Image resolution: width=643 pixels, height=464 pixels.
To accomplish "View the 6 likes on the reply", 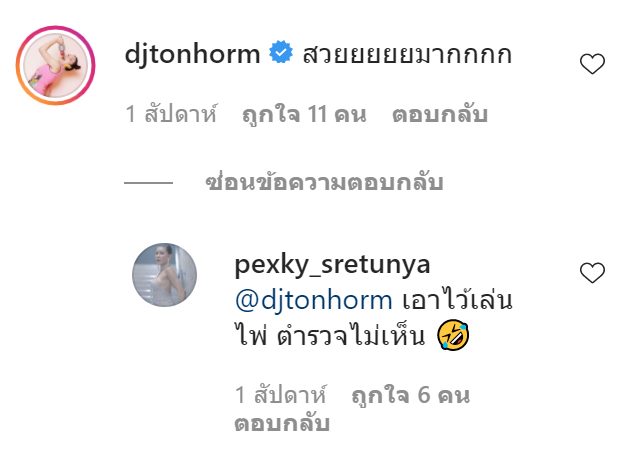I will pyautogui.click(x=410, y=395).
